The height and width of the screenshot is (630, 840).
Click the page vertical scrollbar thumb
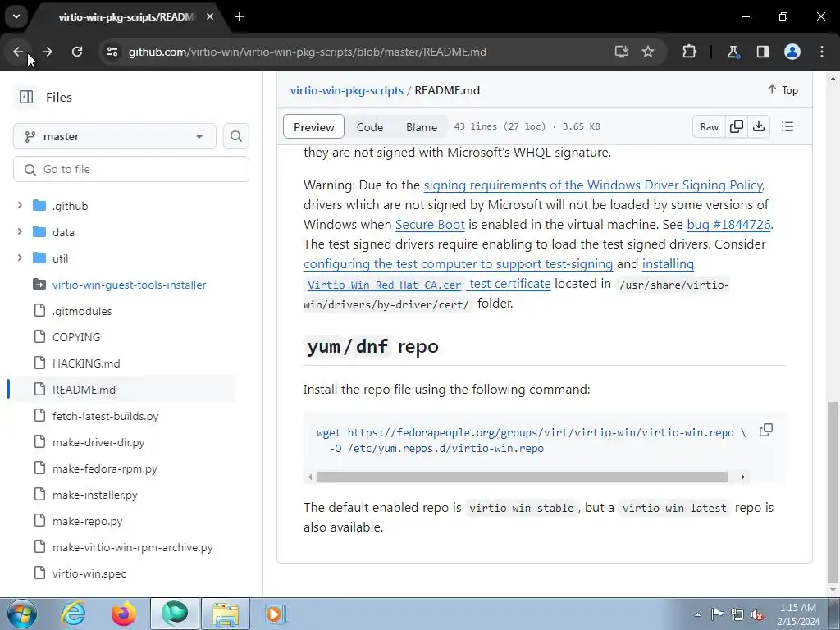833,492
